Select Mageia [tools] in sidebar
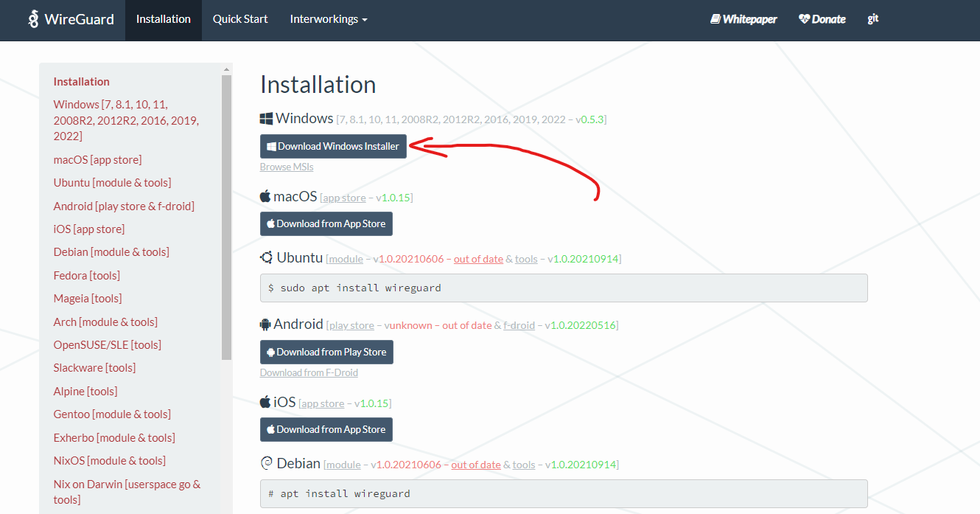Screen dimensions: 980x514 point(88,298)
